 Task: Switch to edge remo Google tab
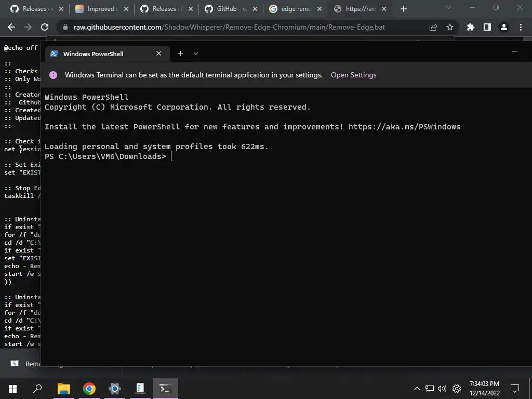click(x=295, y=9)
